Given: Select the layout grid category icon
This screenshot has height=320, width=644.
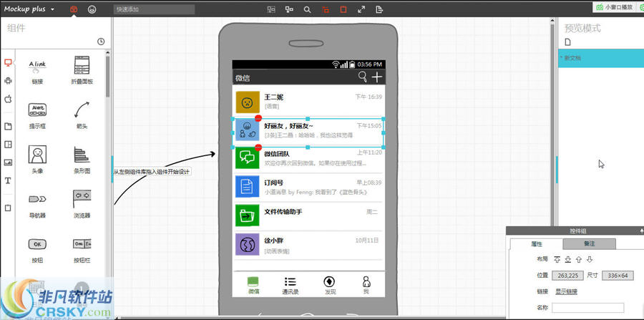Looking at the screenshot, I should pyautogui.click(x=8, y=144).
